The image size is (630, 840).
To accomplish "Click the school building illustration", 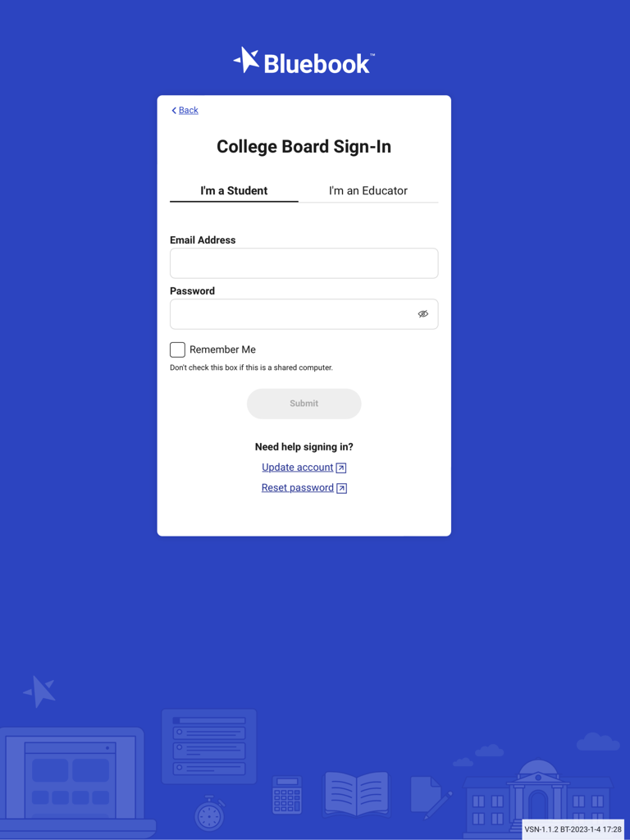I will pyautogui.click(x=537, y=796).
